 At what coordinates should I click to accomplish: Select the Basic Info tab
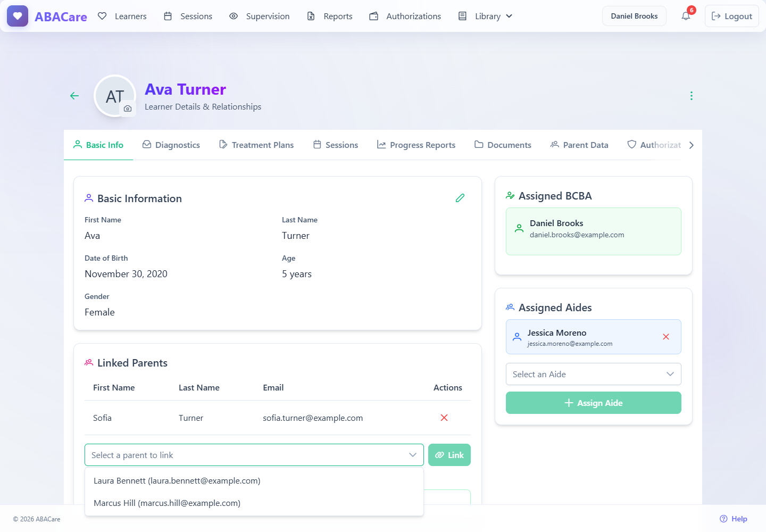click(98, 145)
